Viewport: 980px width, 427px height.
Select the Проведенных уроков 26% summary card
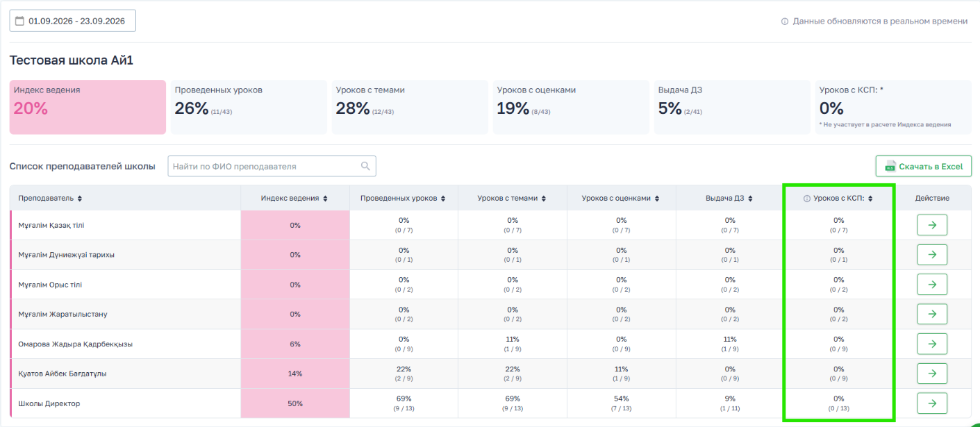pyautogui.click(x=249, y=107)
